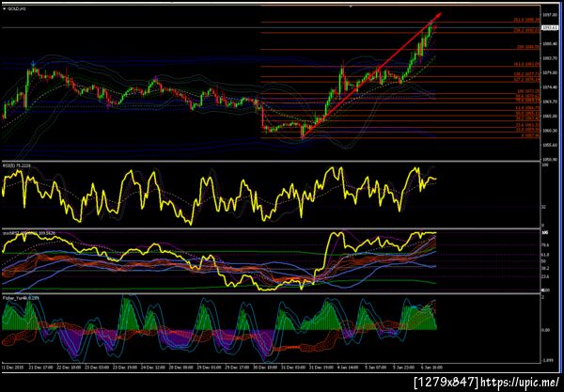The height and width of the screenshot is (392, 564).
Task: Click the 1088.40 price scale value
Action: pos(549,44)
